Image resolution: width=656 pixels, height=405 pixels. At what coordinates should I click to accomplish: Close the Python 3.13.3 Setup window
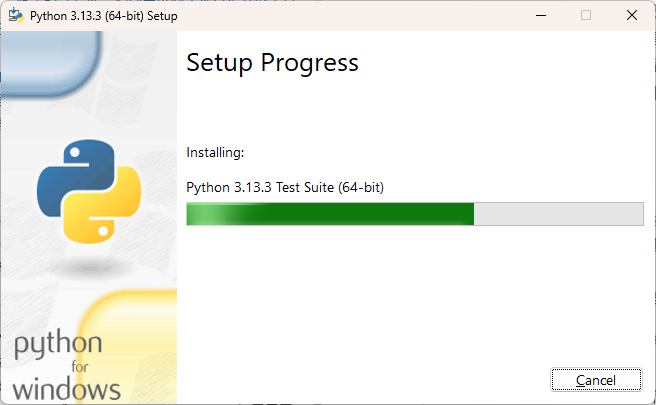pos(632,15)
